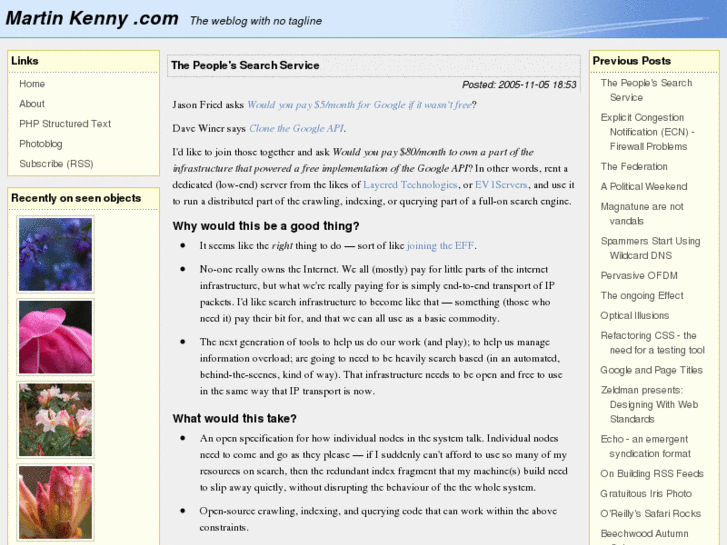
Task: Open the white and pink blossoms thumbnail
Action: pyautogui.click(x=56, y=420)
